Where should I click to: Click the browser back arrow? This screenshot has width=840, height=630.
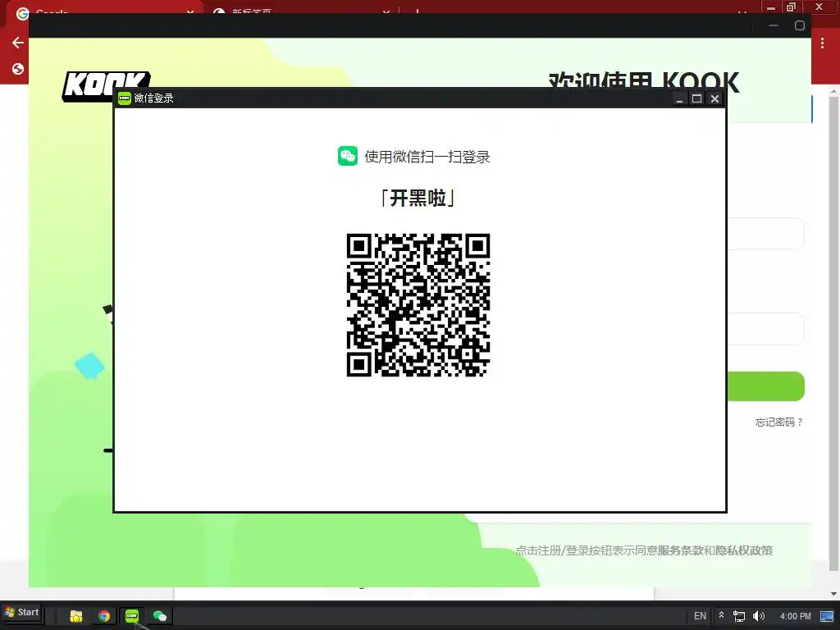pos(18,43)
